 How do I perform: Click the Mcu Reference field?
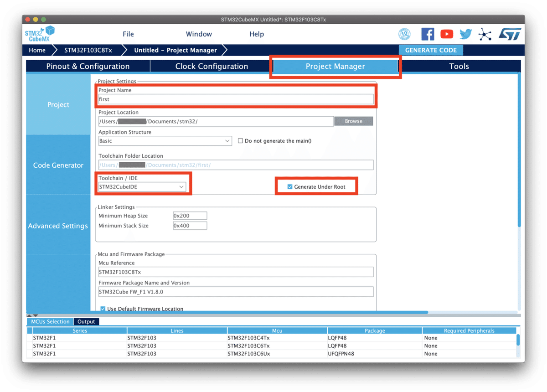236,272
